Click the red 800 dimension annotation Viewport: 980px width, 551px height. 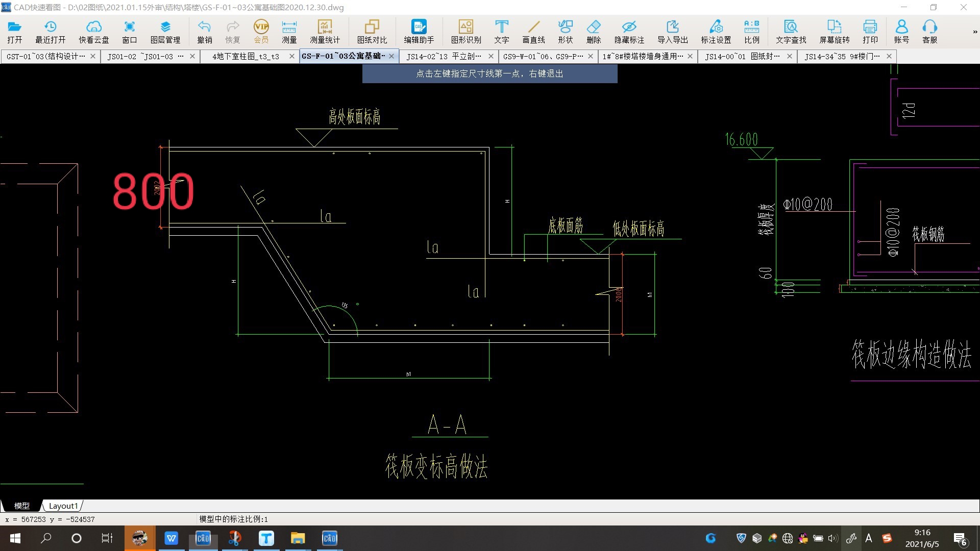point(153,191)
